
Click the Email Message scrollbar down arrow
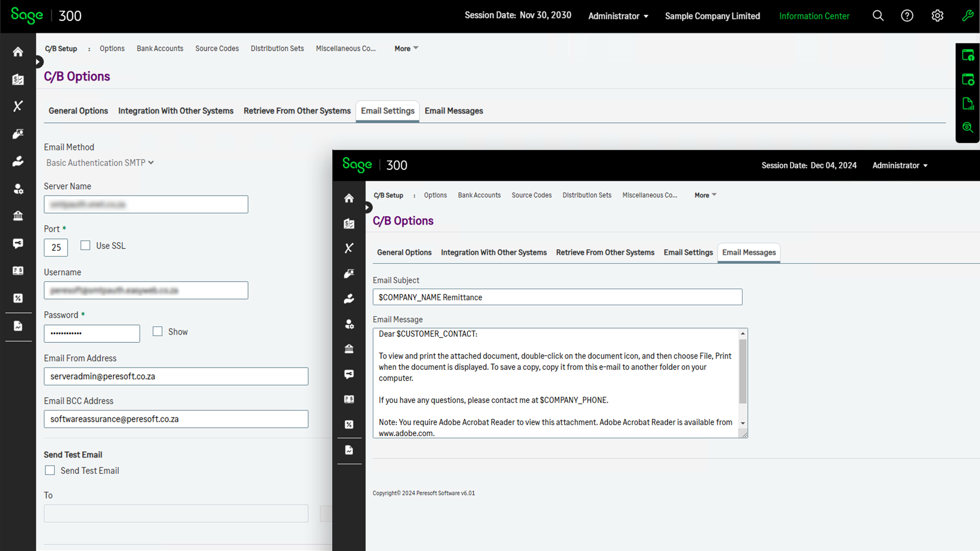pos(743,423)
